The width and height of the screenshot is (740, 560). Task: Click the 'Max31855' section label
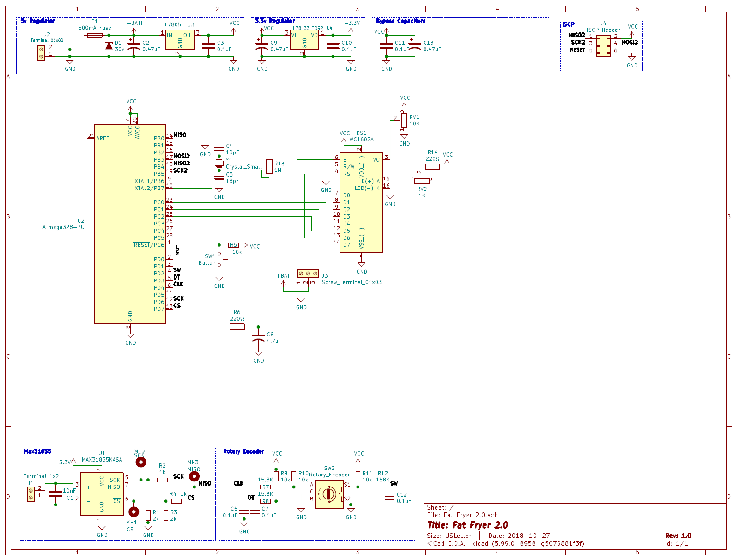[x=37, y=451]
